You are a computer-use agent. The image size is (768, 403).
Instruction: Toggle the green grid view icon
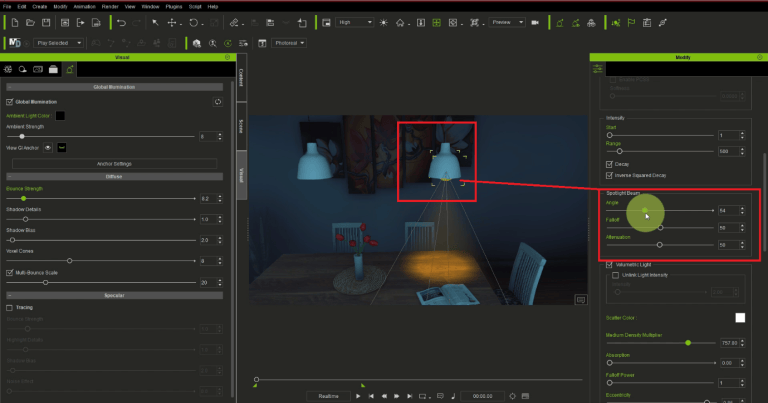pos(436,23)
